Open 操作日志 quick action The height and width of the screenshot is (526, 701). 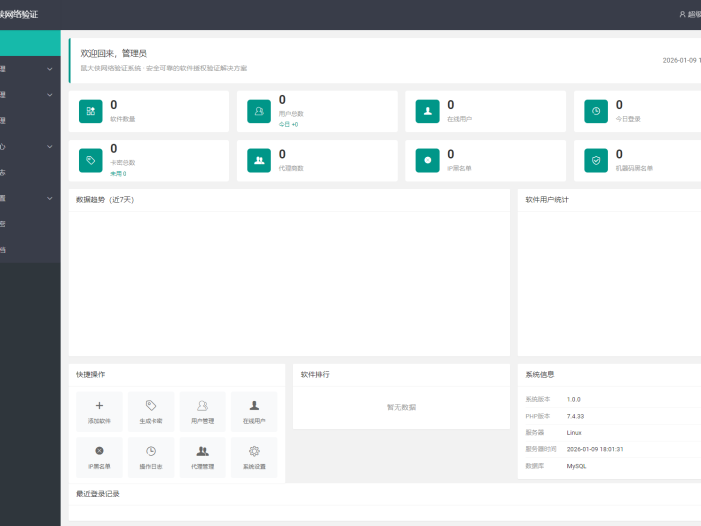[x=150, y=457]
